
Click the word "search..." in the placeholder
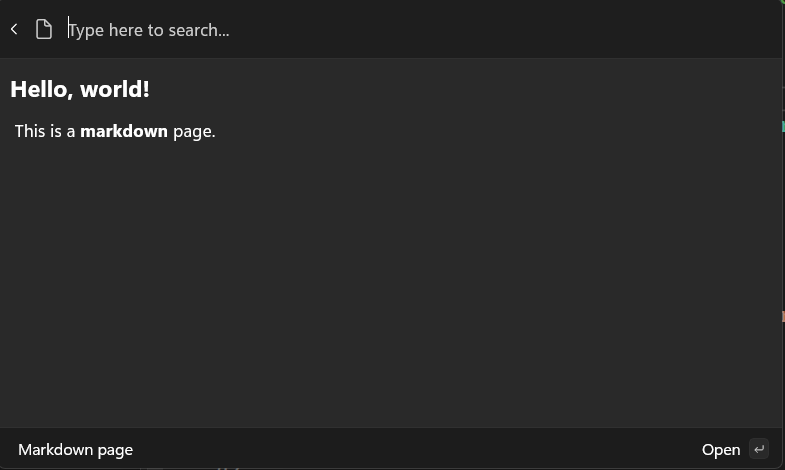(x=199, y=30)
